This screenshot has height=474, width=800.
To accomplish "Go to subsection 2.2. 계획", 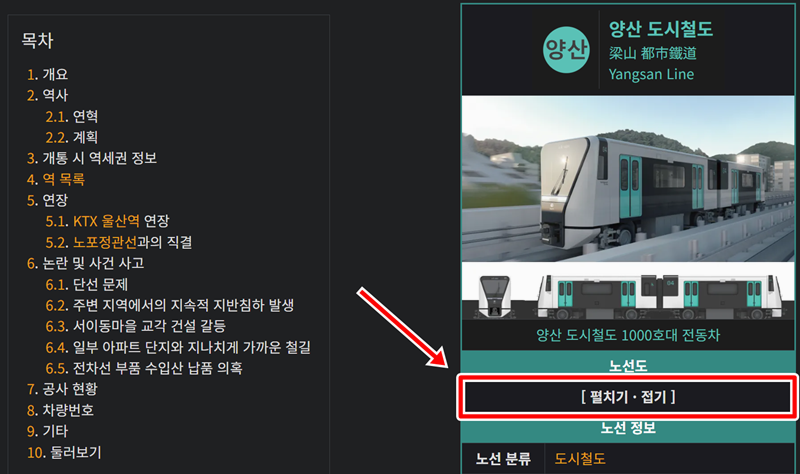I will 71,137.
